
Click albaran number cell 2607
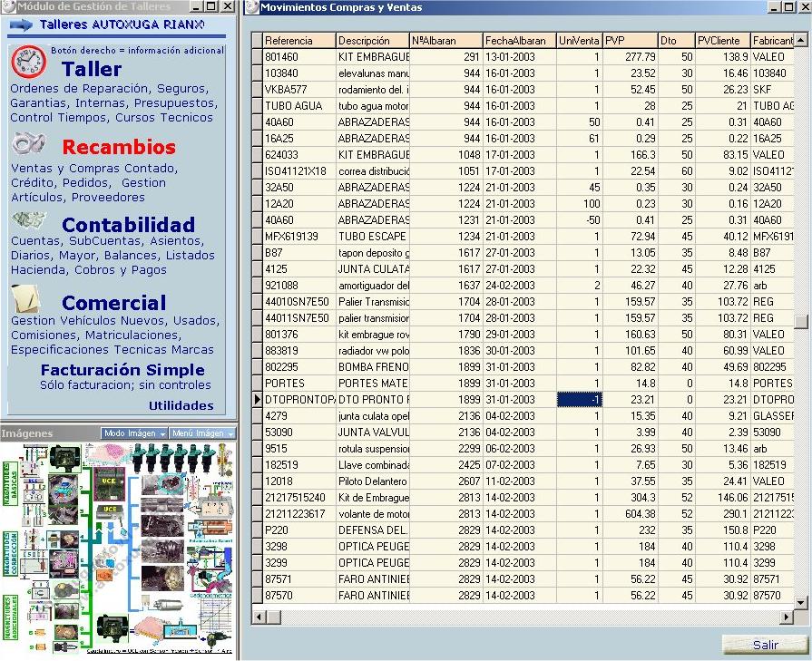(445, 481)
